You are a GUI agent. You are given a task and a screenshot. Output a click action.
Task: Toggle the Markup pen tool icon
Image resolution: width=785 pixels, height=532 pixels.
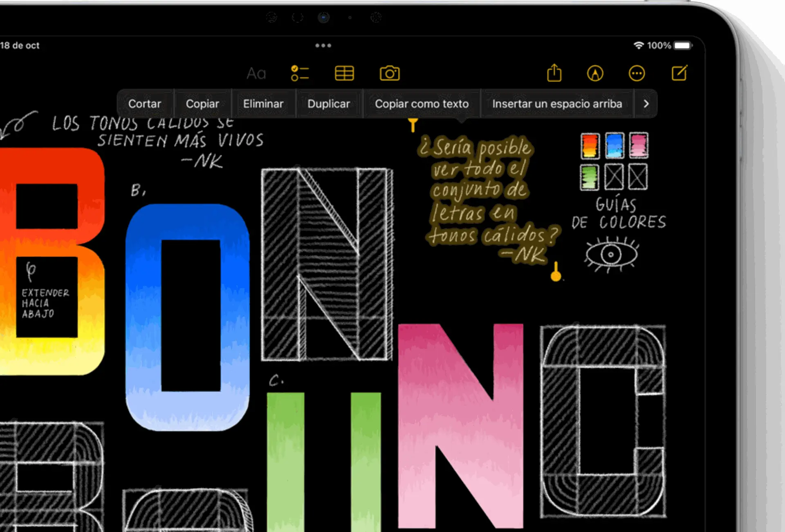click(x=595, y=74)
